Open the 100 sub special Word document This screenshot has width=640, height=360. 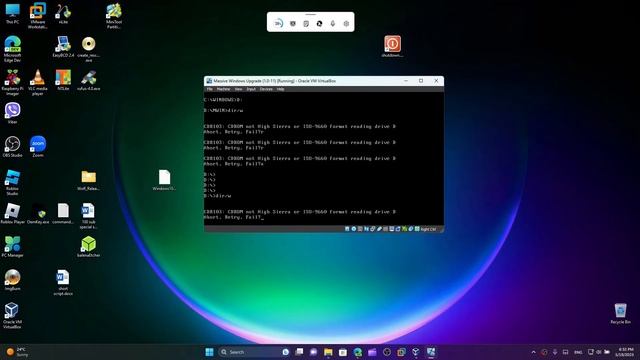(x=88, y=216)
